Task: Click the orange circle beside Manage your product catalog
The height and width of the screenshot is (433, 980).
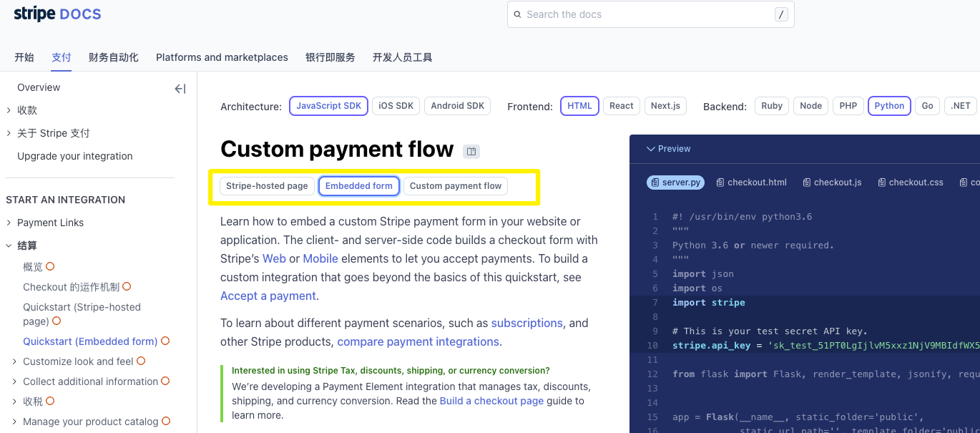Action: [x=166, y=421]
